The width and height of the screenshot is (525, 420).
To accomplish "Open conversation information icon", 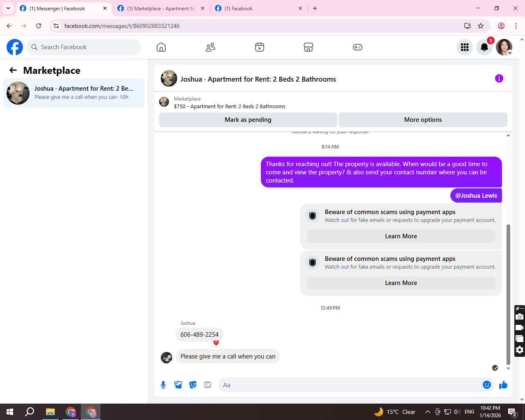I will (x=499, y=78).
